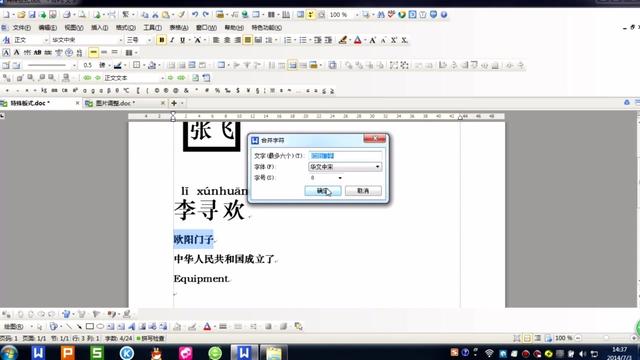Toggle the highlighted Justify alignment button

[247, 40]
